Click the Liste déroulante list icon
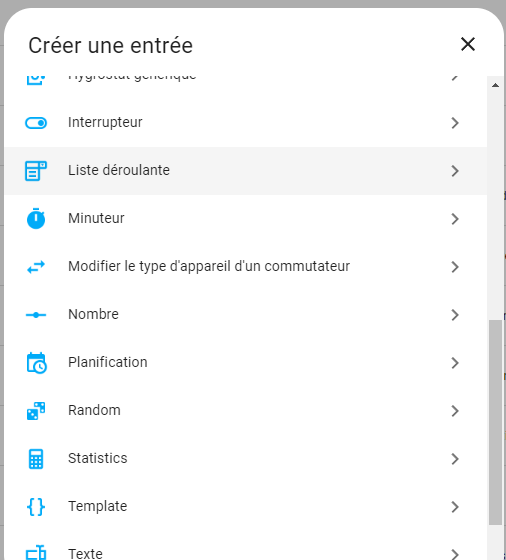This screenshot has width=506, height=560. [x=36, y=171]
